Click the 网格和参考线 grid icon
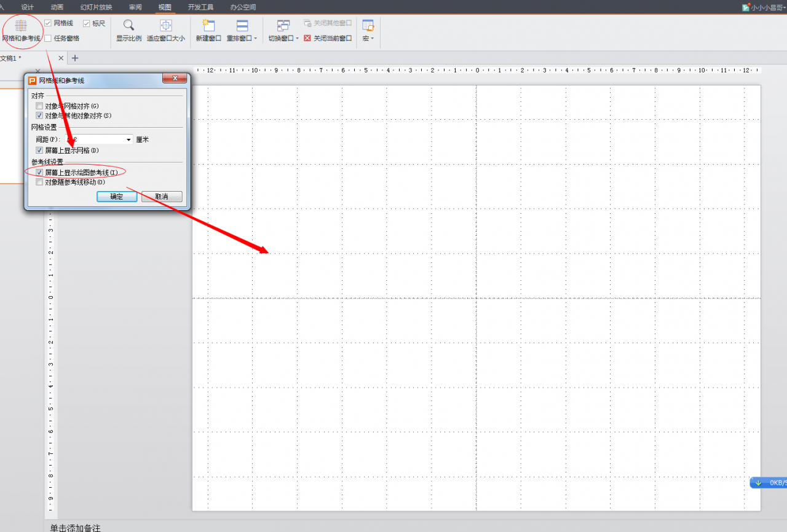 pyautogui.click(x=21, y=26)
